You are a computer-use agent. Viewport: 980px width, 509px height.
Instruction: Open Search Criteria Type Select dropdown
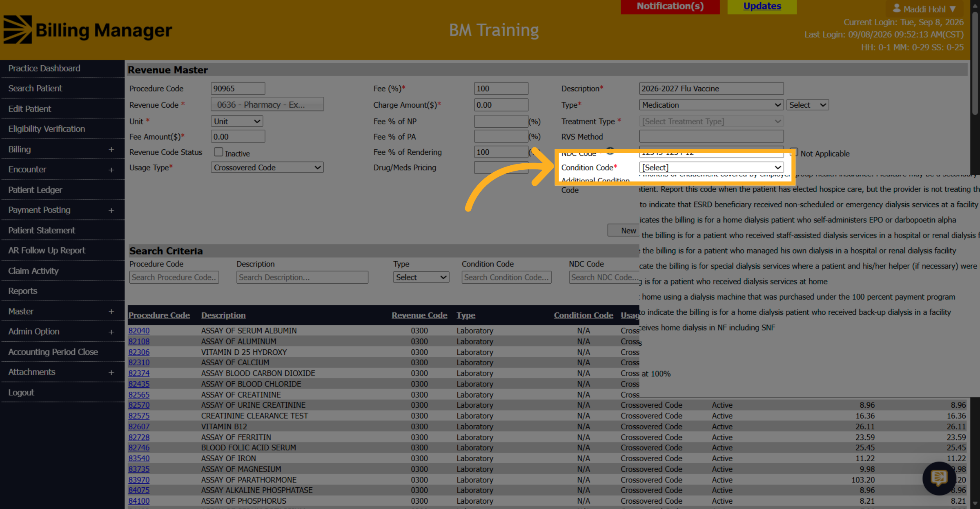[421, 277]
